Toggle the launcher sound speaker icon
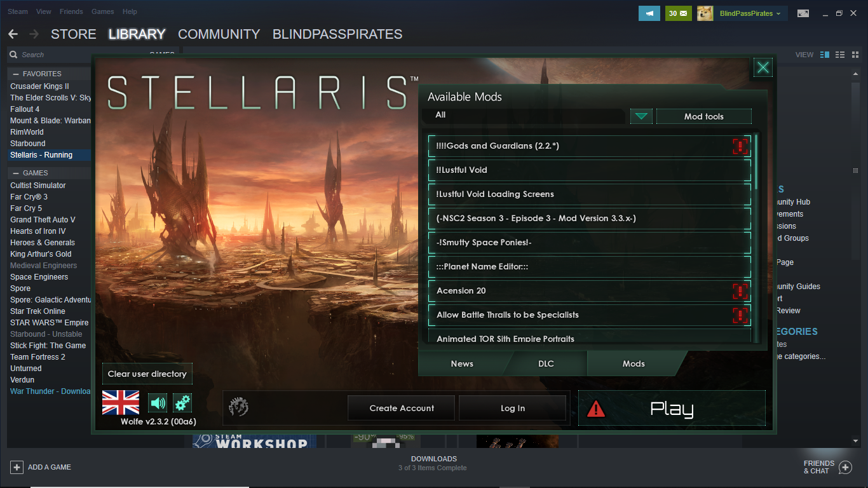This screenshot has height=488, width=868. pos(158,403)
